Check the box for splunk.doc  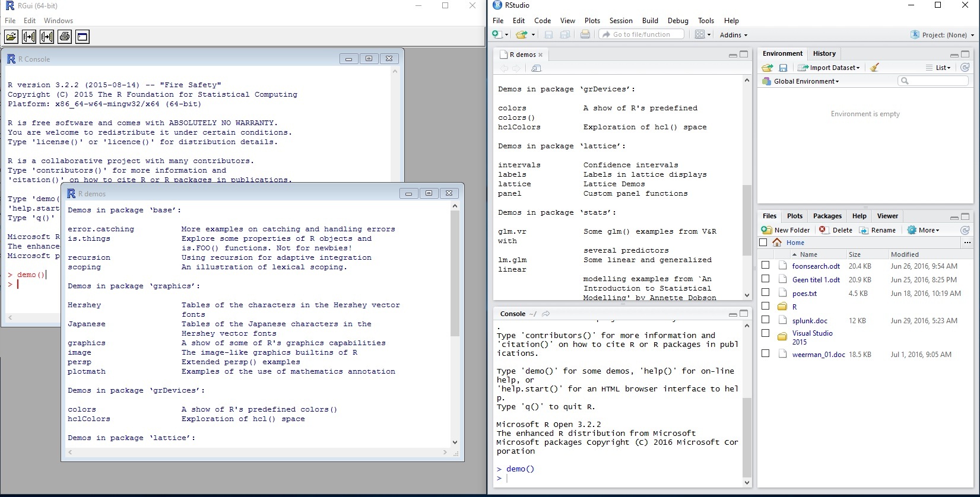765,320
